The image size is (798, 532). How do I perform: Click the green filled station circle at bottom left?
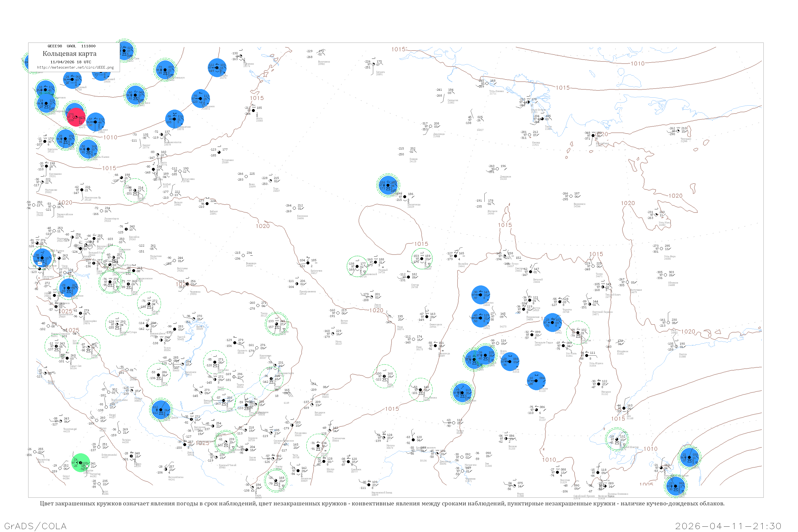81,463
